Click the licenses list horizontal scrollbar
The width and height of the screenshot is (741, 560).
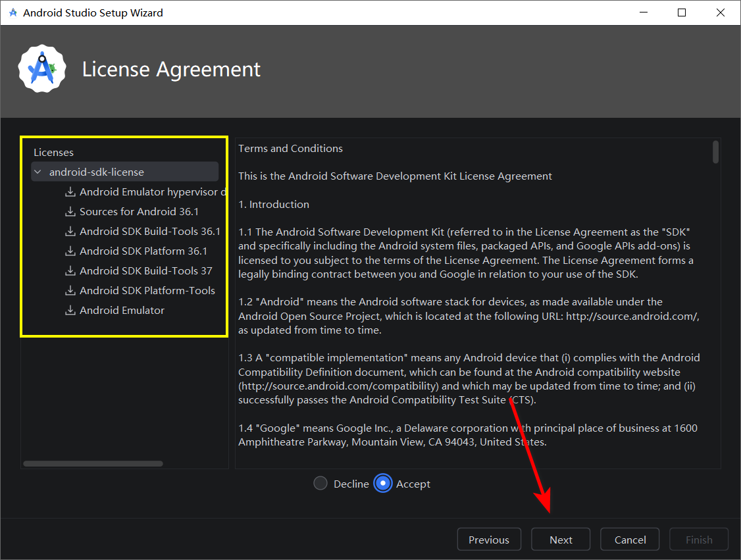coord(93,463)
